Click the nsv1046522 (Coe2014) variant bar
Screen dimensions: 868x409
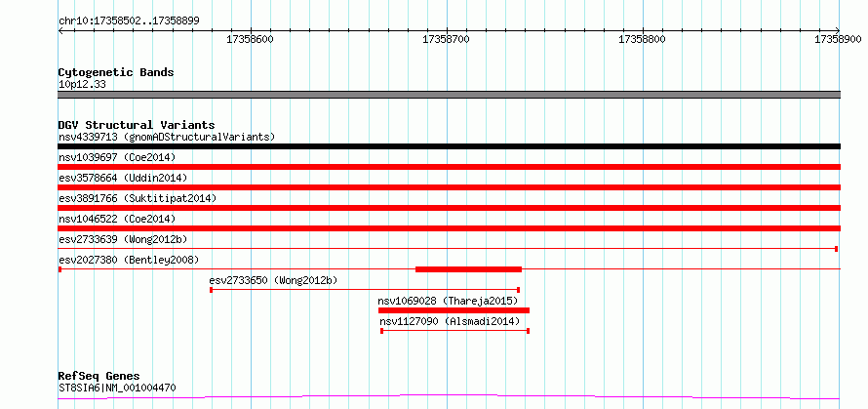(x=449, y=228)
